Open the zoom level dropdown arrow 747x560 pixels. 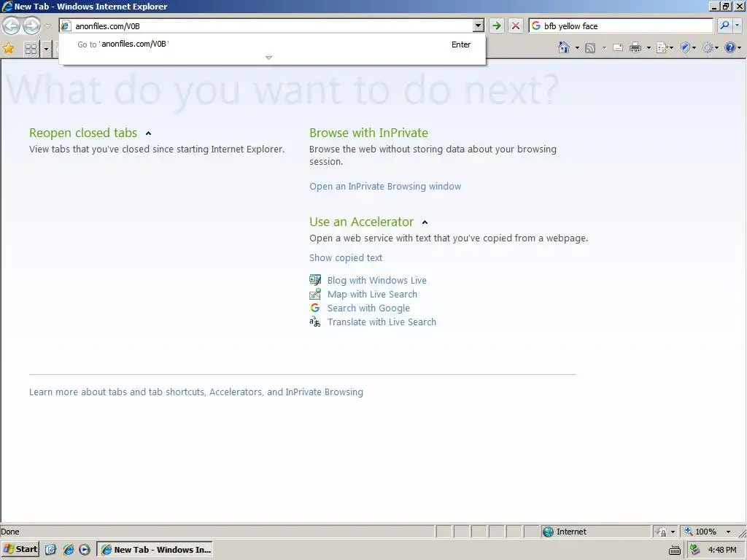(x=728, y=532)
